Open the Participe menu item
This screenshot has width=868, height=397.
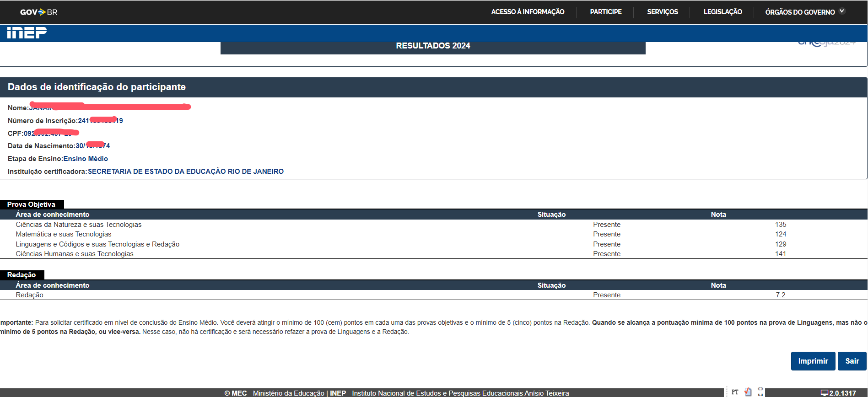point(606,12)
